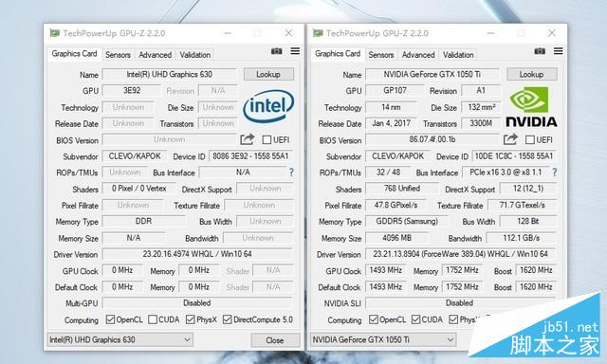The width and height of the screenshot is (607, 364).
Task: Click the Bus Interface question mark in Intel window
Action: [x=291, y=173]
